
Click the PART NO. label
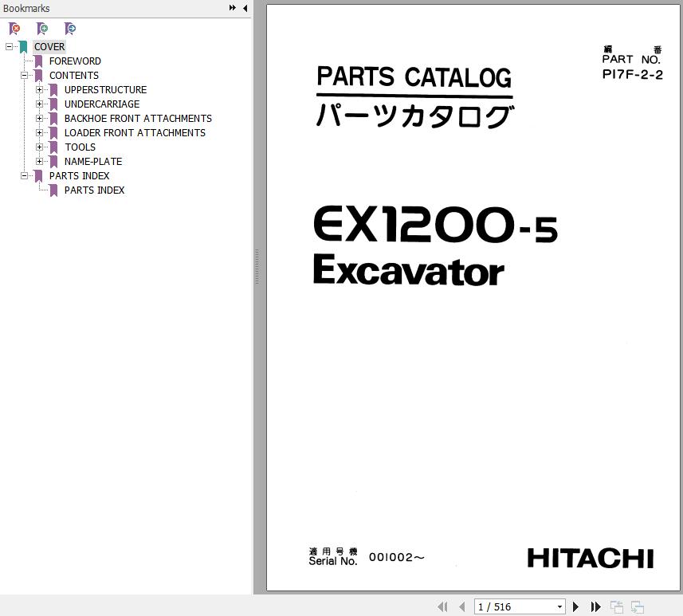tap(632, 59)
